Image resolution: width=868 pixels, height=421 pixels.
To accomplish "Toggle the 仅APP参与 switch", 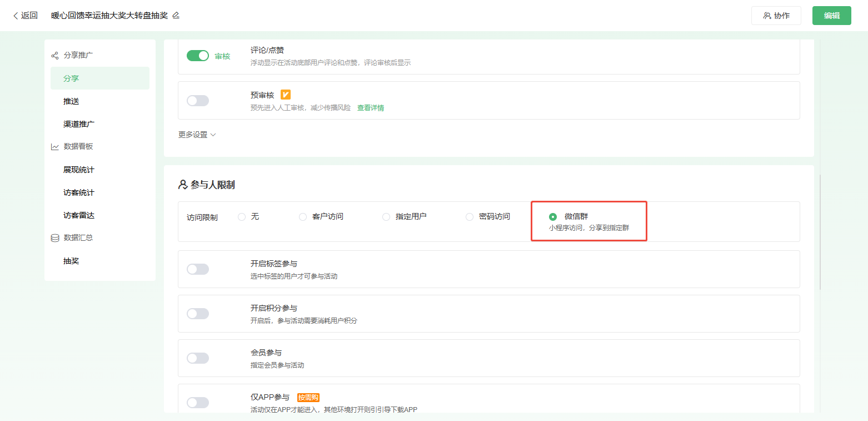I will (x=198, y=403).
